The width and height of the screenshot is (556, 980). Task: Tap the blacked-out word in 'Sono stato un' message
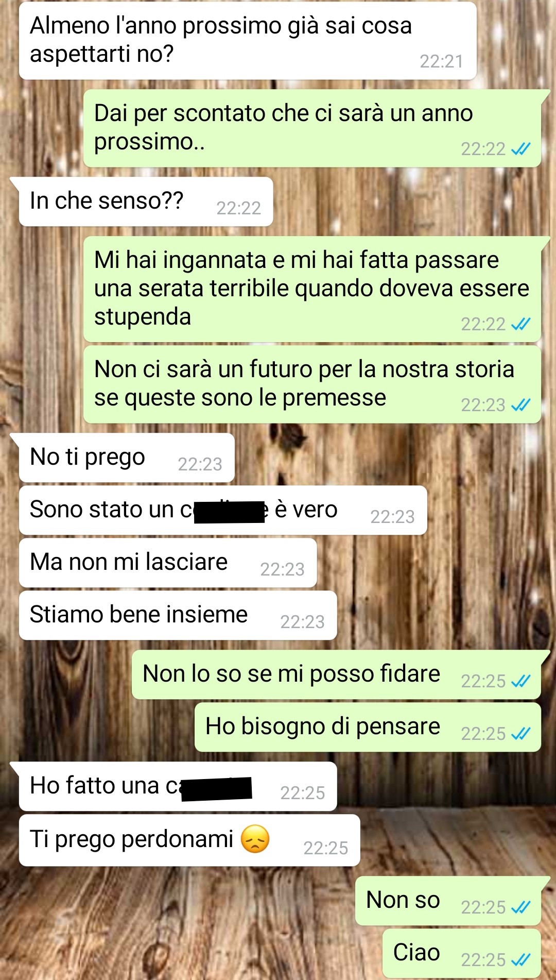[230, 512]
